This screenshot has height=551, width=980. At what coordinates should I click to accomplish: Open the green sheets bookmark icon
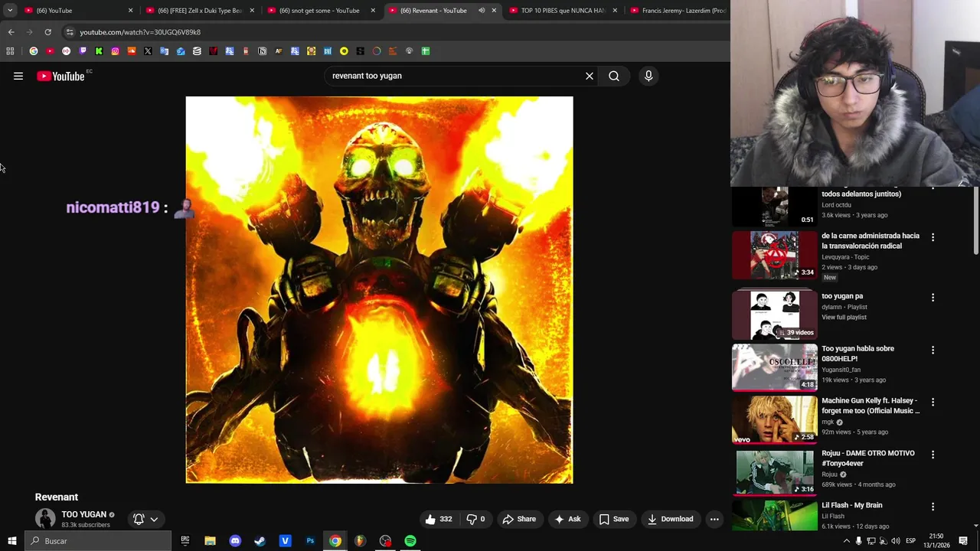(426, 51)
